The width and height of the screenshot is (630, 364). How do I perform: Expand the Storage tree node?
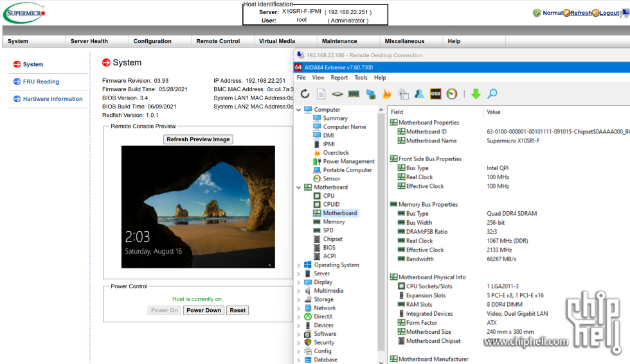pos(298,299)
